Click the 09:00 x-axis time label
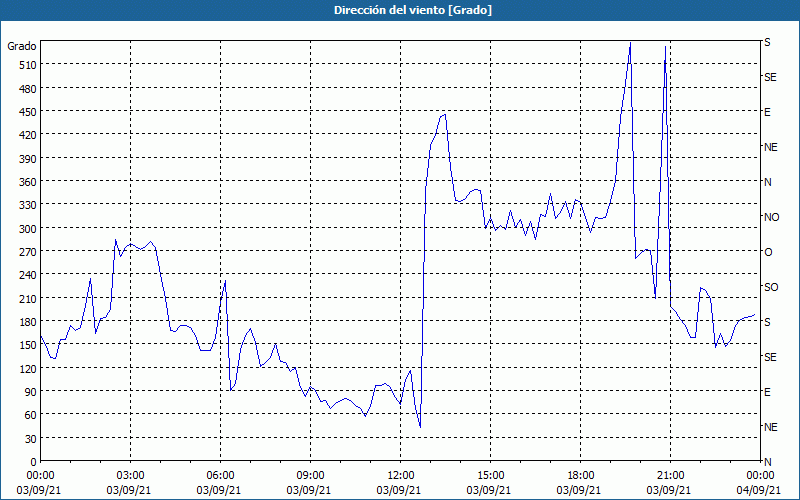 (x=310, y=476)
